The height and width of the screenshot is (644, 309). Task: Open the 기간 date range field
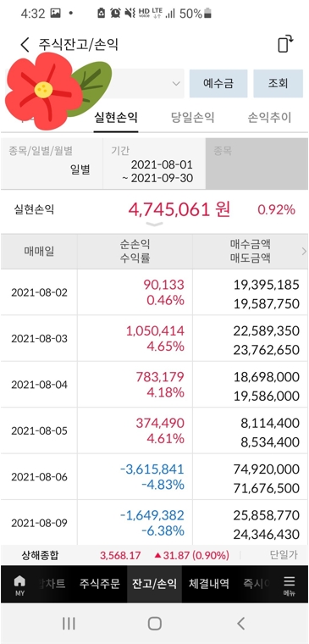[x=154, y=164]
